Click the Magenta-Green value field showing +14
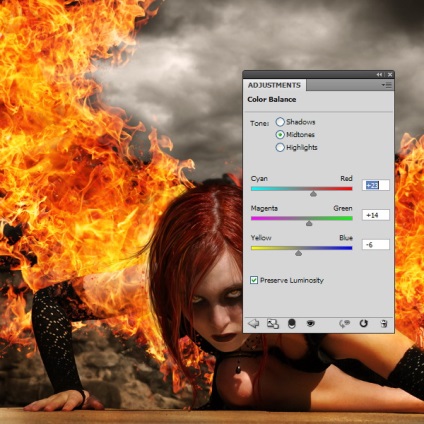The image size is (424, 424). (x=376, y=215)
